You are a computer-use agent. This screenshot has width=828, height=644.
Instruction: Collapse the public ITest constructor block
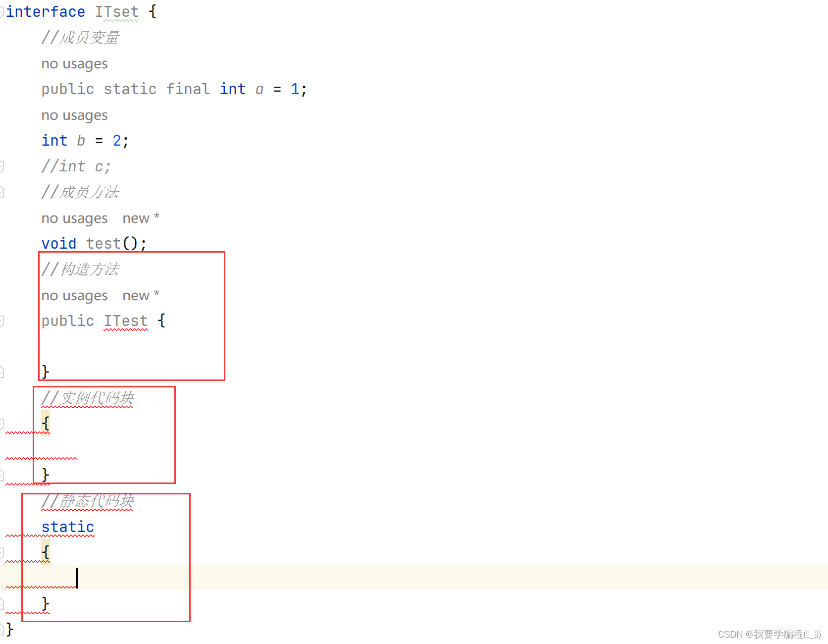[1, 321]
